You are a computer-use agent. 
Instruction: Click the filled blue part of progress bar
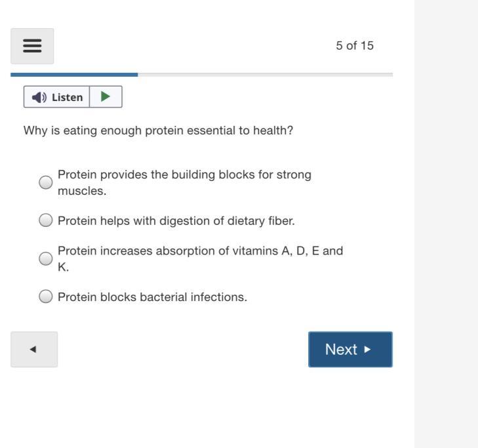[x=74, y=75]
